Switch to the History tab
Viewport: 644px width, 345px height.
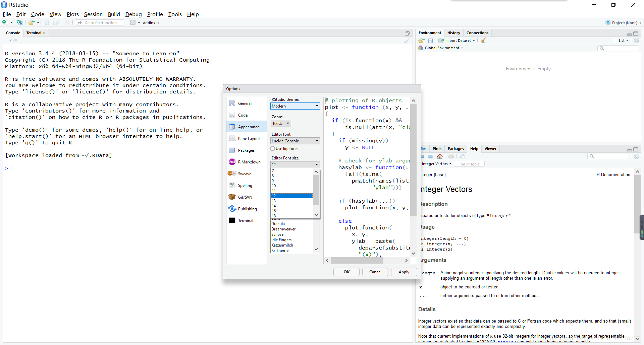[453, 33]
